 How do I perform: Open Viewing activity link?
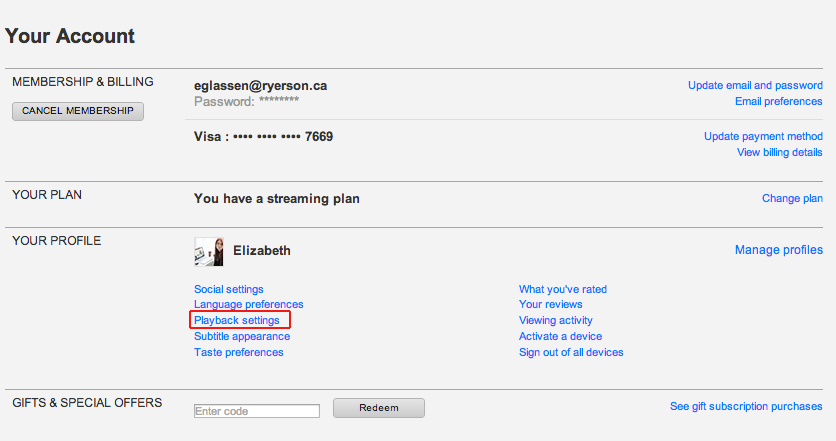coord(556,320)
